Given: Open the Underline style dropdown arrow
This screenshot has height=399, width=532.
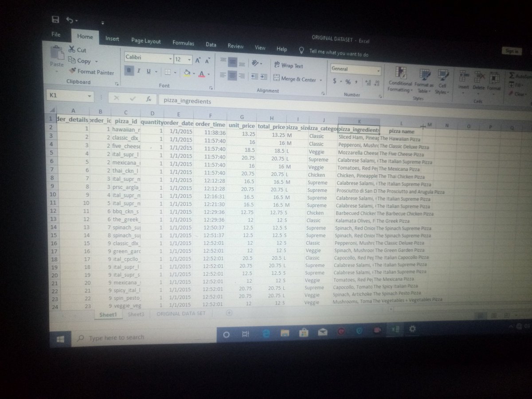Looking at the screenshot, I should (x=155, y=72).
